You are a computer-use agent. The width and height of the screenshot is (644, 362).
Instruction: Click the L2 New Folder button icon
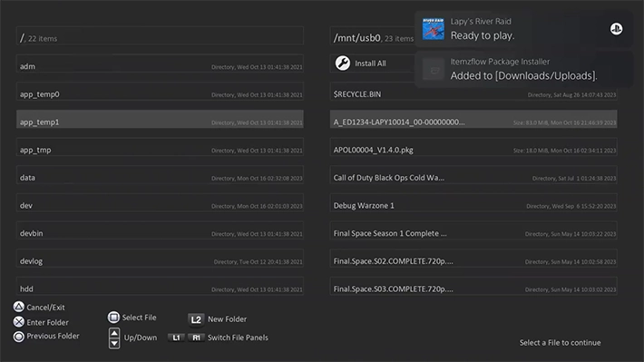[x=196, y=319]
